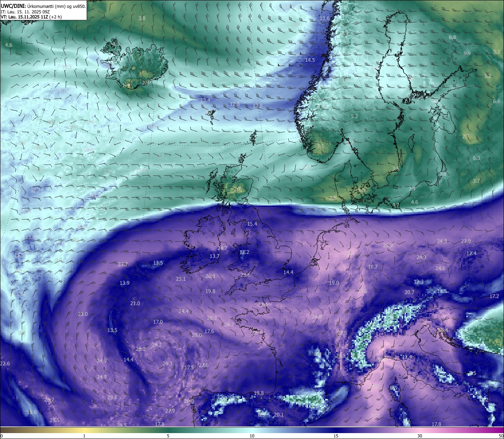504x439 pixels.
Task: Click the 3.7 value label
Action: 476,181
